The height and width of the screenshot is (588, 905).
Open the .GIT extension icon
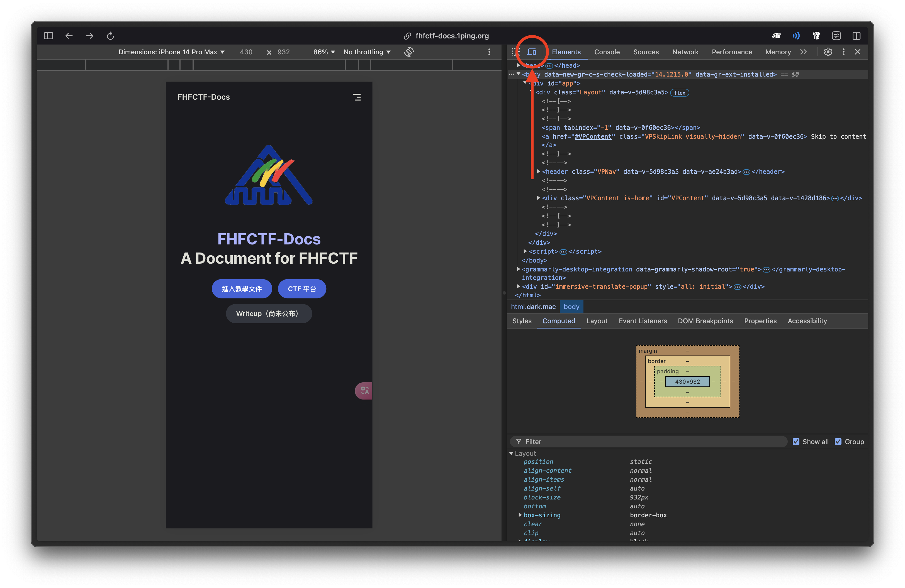776,36
